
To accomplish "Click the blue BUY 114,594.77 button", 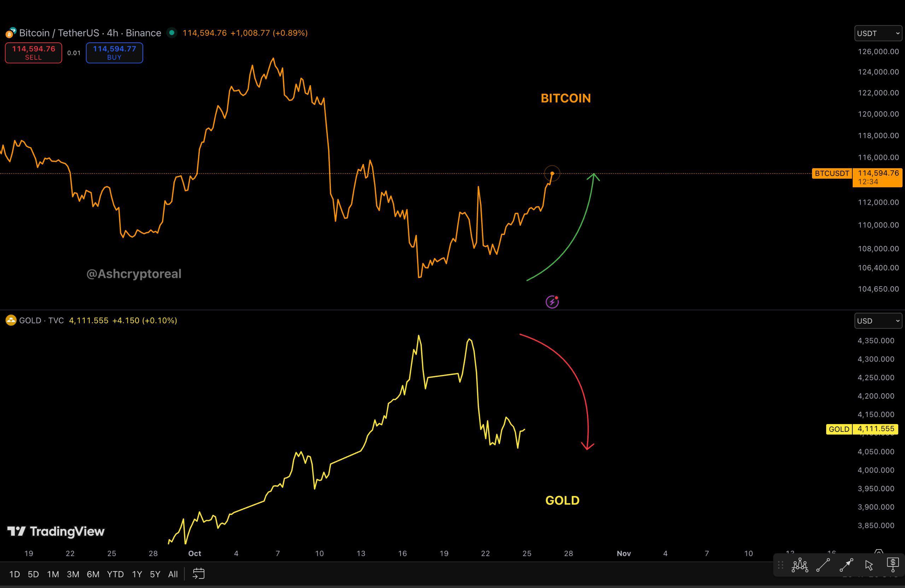I will pyautogui.click(x=115, y=53).
